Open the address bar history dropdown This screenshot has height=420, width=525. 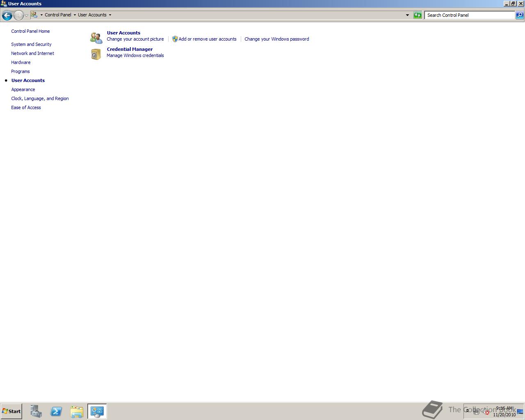click(x=407, y=15)
